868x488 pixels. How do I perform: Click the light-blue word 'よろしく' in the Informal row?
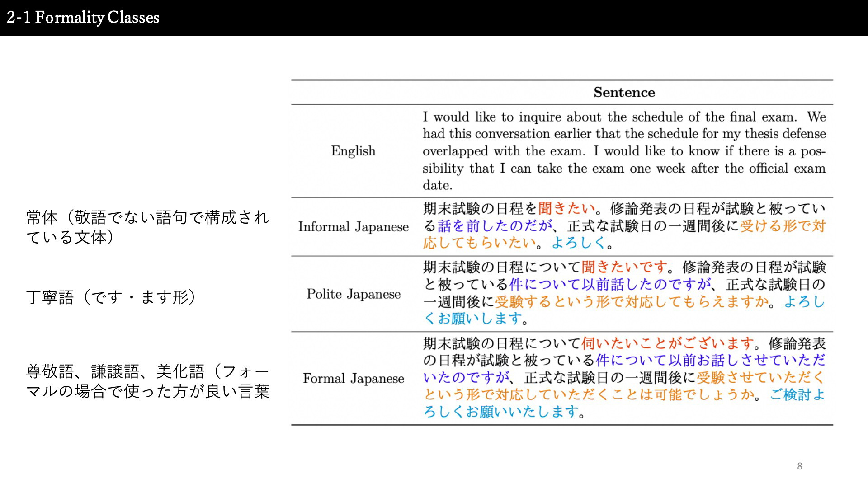[x=578, y=243]
